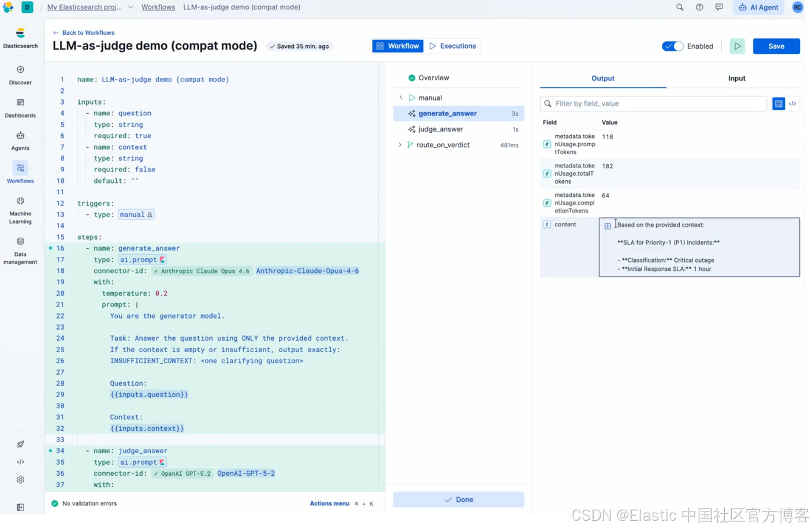Go back to Workflows link

click(x=84, y=33)
